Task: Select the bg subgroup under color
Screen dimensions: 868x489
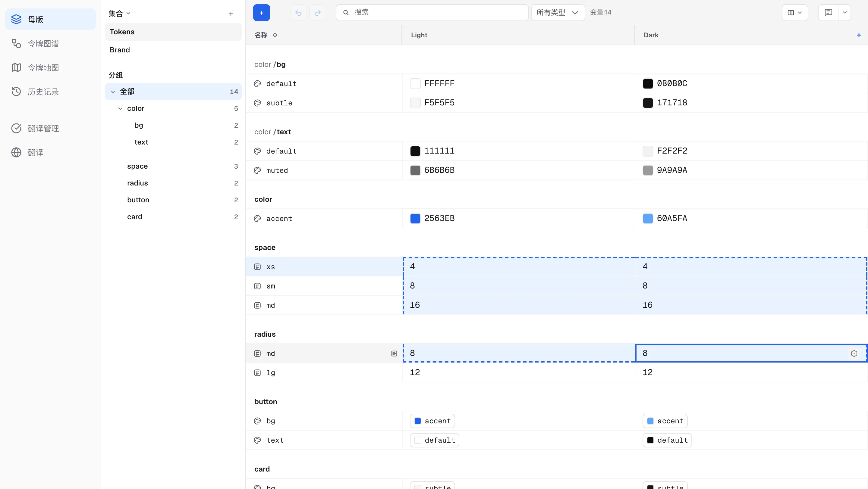Action: [173, 125]
